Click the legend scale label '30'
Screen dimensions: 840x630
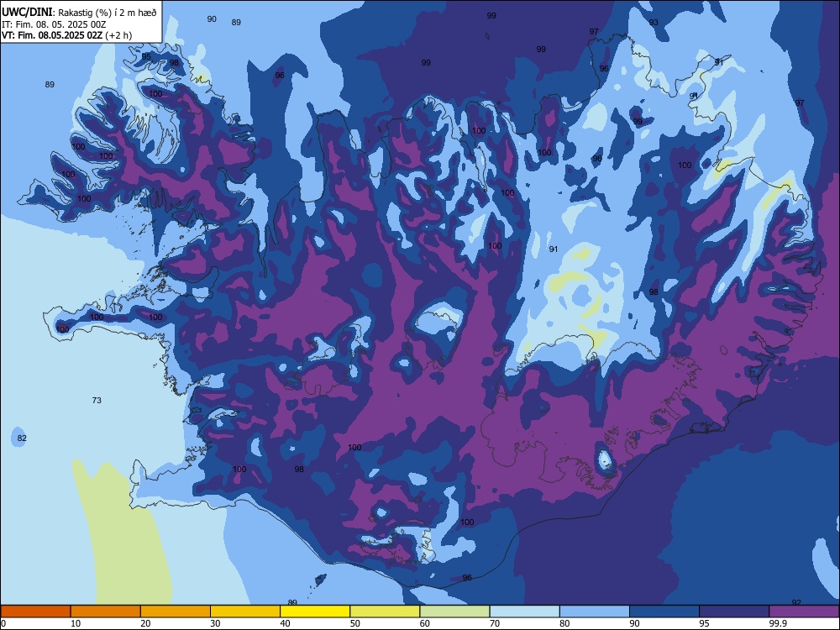coord(215,623)
